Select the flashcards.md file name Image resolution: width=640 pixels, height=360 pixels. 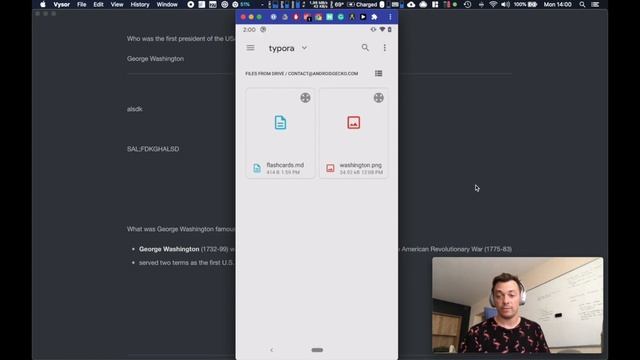285,165
